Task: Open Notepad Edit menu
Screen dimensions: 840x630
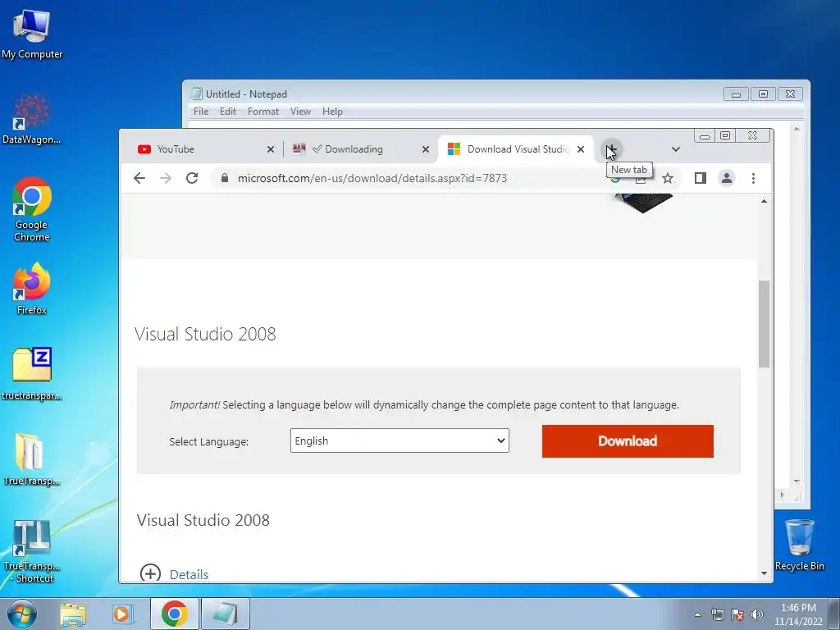Action: click(228, 112)
